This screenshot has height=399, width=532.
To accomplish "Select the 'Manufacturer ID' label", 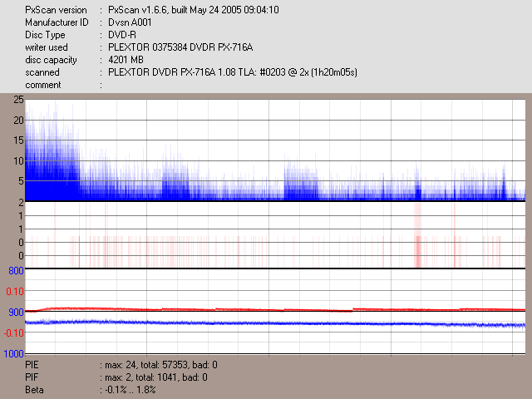I will click(57, 22).
